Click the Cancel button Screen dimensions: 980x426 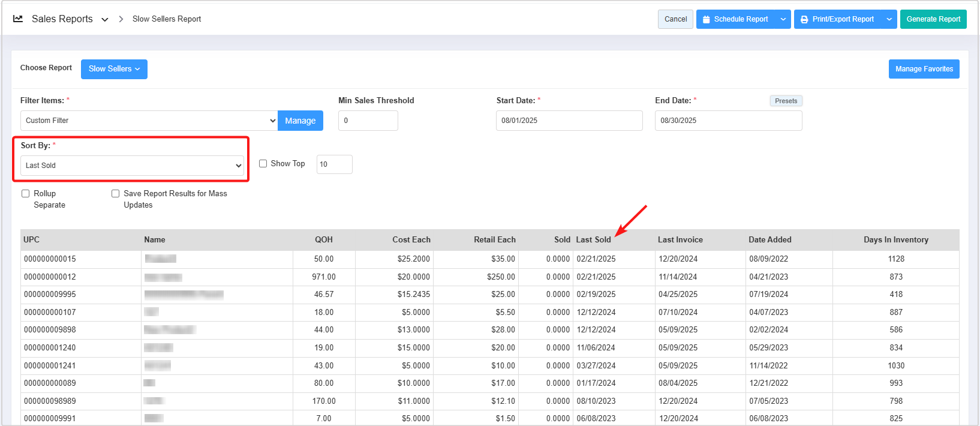click(x=675, y=19)
